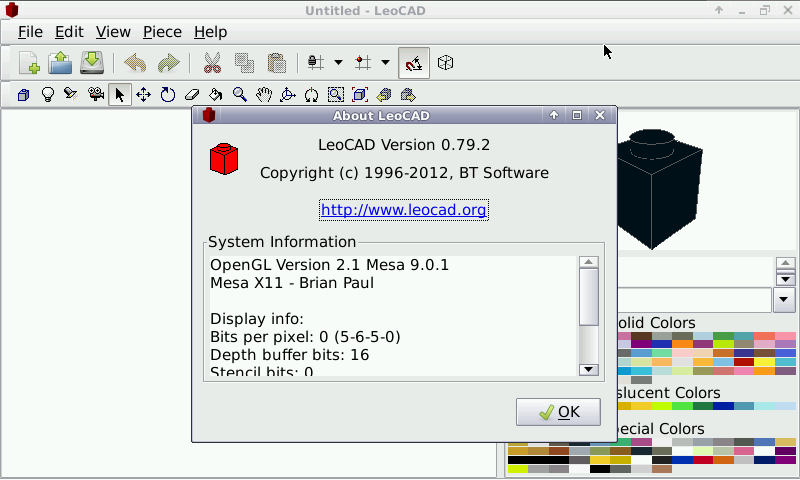Save the model with the Save icon
Viewport: 800px width, 480px height.
coord(92,63)
